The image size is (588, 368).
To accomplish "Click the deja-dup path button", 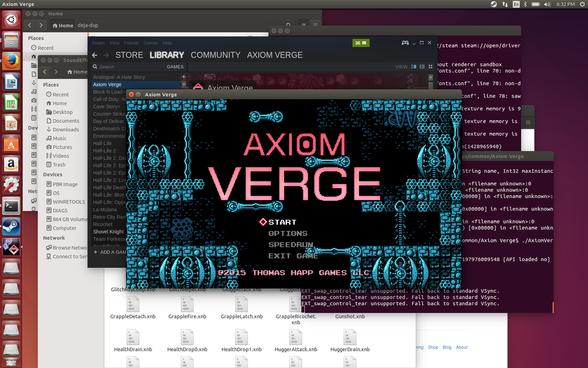I will tap(89, 26).
